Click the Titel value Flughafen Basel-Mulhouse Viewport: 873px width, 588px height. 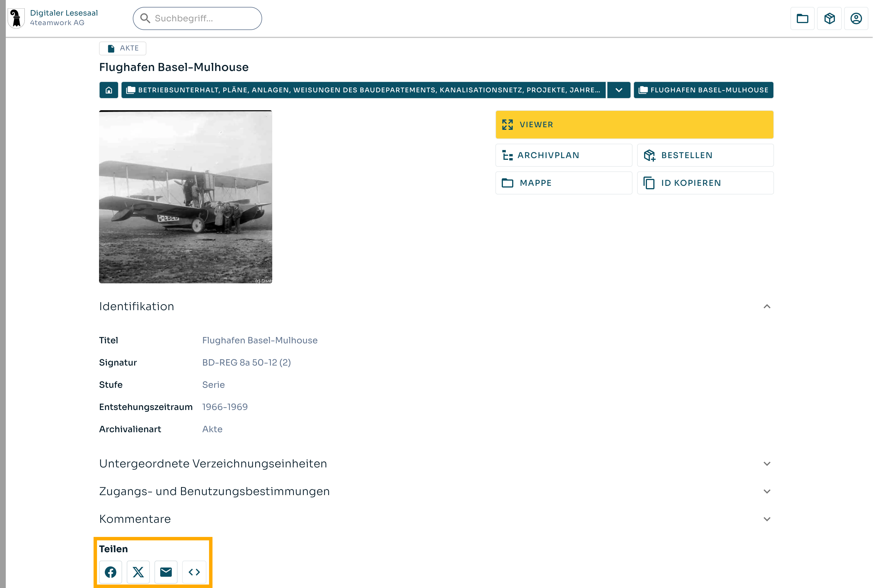coord(260,340)
